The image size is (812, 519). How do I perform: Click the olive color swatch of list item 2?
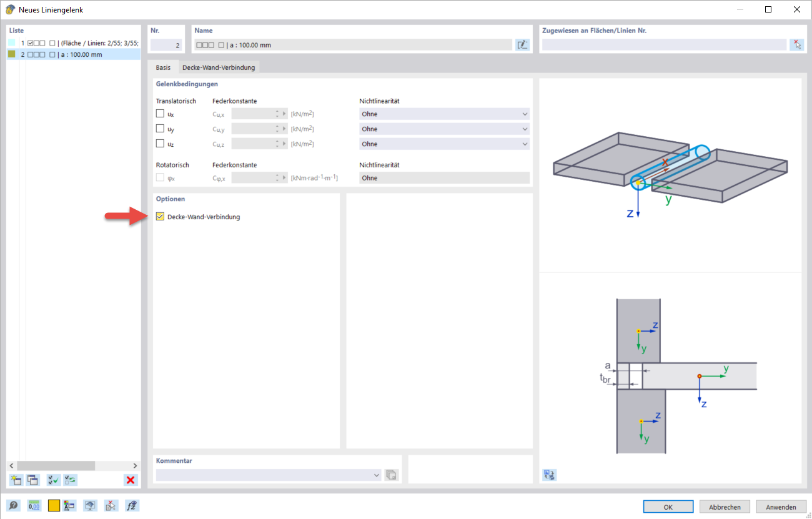11,54
